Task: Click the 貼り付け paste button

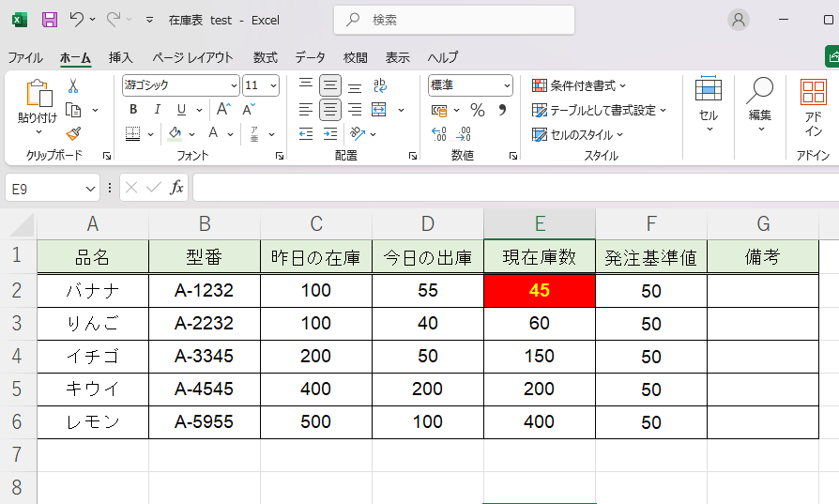Action: (x=38, y=103)
